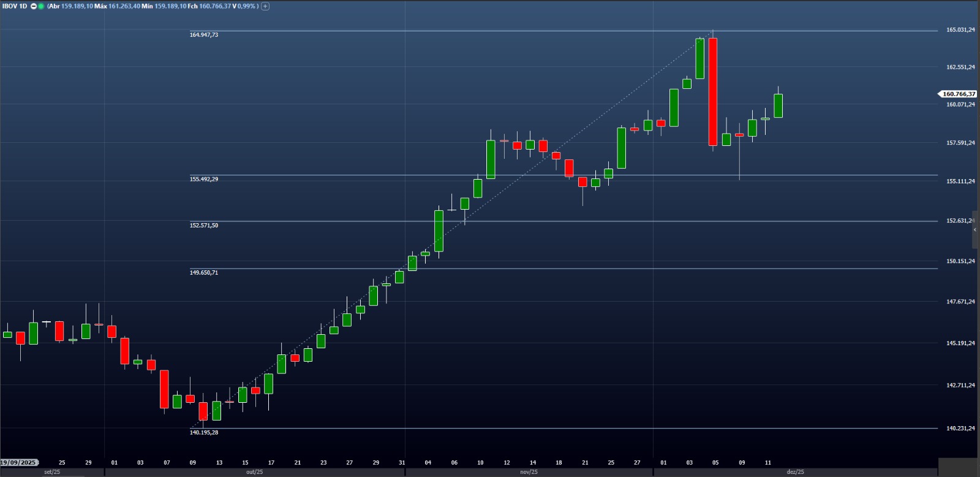Select the last green candle on the chart
Screen dimensions: 980x477
(778, 105)
